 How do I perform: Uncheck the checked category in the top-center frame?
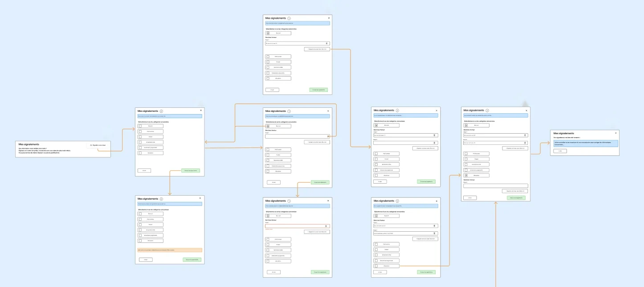pyautogui.click(x=268, y=33)
